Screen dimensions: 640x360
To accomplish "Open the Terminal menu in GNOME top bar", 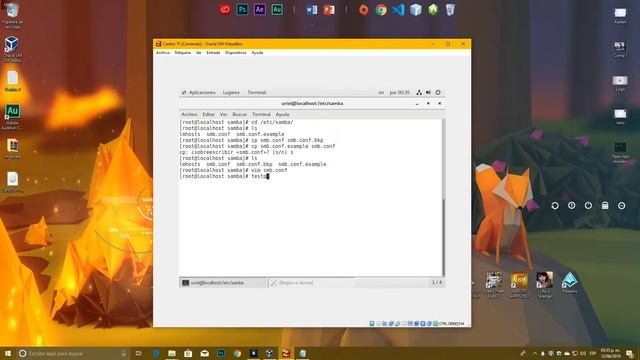I will 256,93.
